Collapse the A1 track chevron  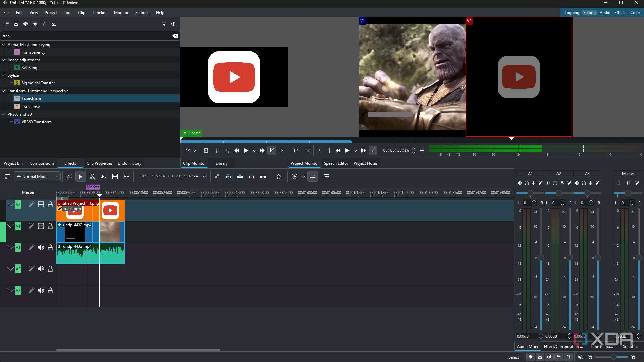pos(11,247)
